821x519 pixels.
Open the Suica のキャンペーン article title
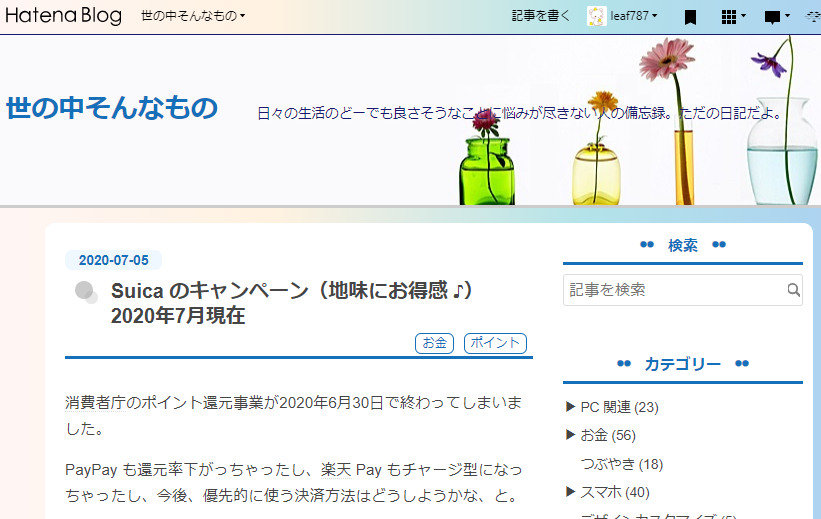pos(291,303)
